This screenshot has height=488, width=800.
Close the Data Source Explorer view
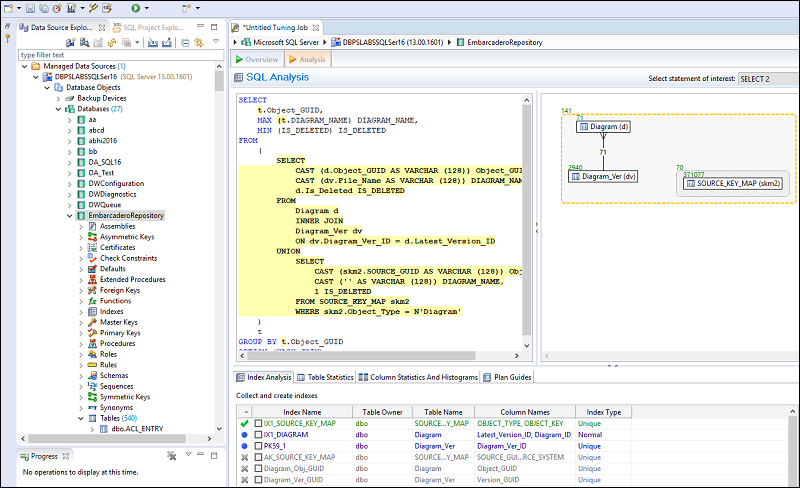point(102,28)
